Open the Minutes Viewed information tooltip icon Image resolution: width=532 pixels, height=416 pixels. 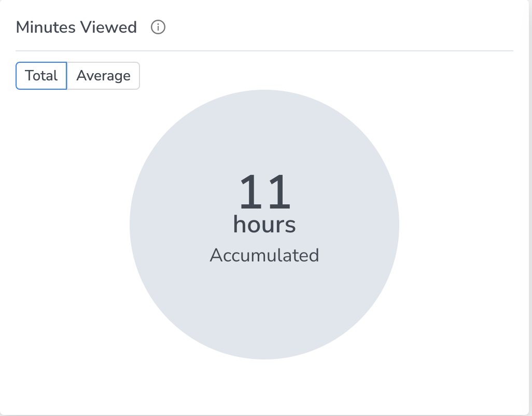pyautogui.click(x=158, y=27)
